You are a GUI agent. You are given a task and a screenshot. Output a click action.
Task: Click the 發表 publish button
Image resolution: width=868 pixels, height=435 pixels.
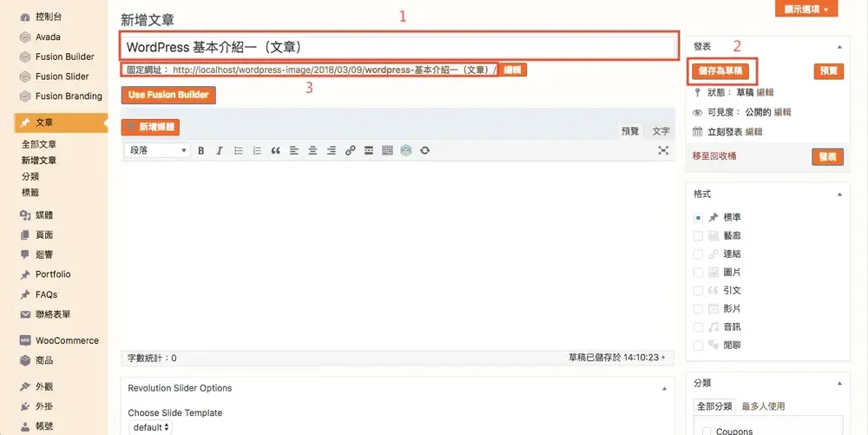pos(827,157)
